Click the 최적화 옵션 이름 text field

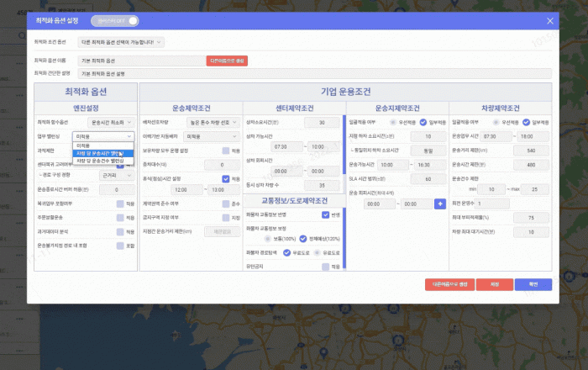pyautogui.click(x=140, y=61)
